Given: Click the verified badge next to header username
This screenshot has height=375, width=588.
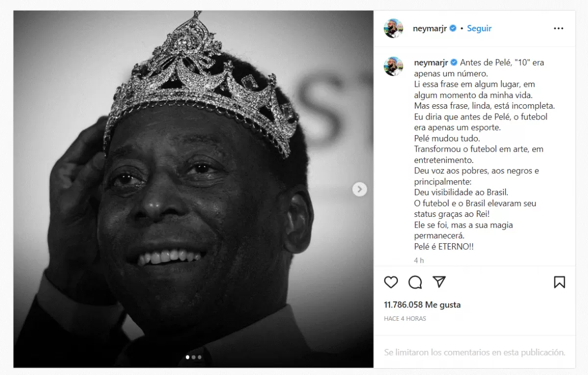Looking at the screenshot, I should (453, 28).
